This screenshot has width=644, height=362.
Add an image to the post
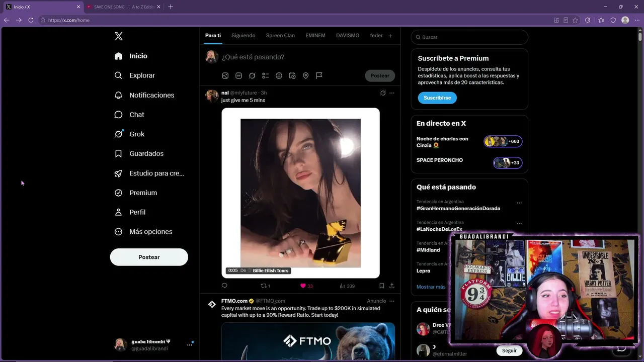[225, 75]
